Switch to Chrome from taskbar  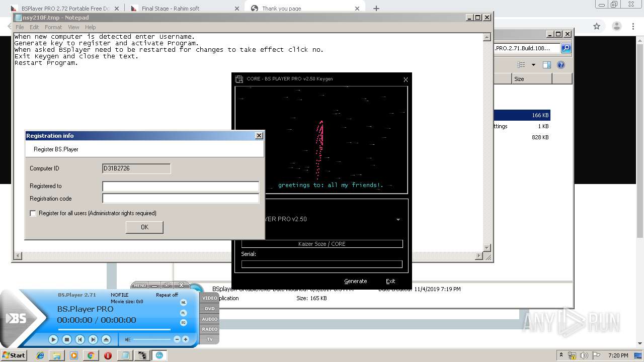tap(91, 355)
